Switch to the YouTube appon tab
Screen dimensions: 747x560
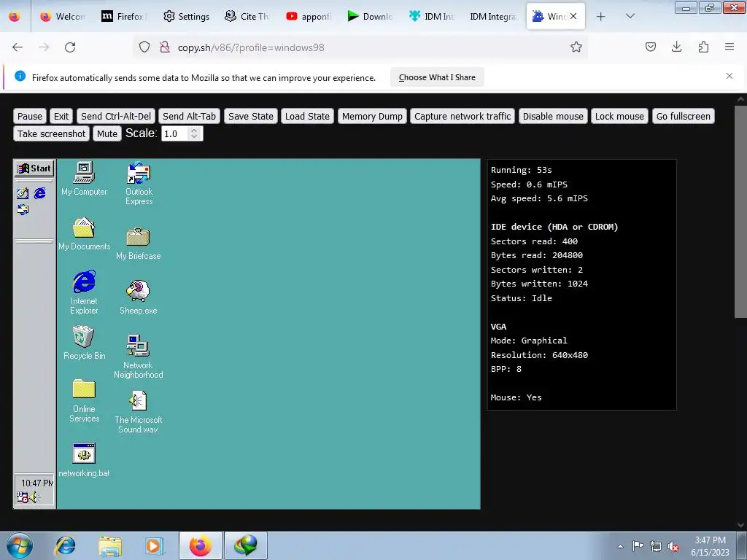click(x=309, y=17)
